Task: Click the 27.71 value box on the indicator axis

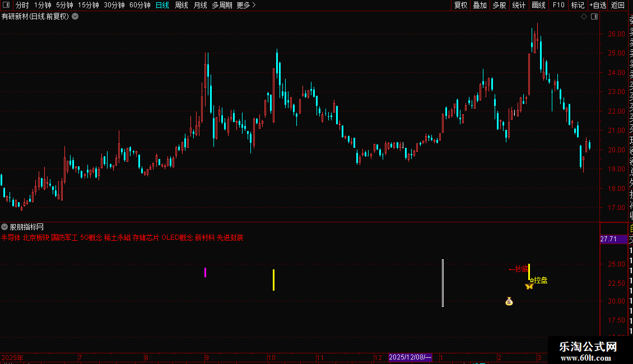Action: [x=613, y=239]
